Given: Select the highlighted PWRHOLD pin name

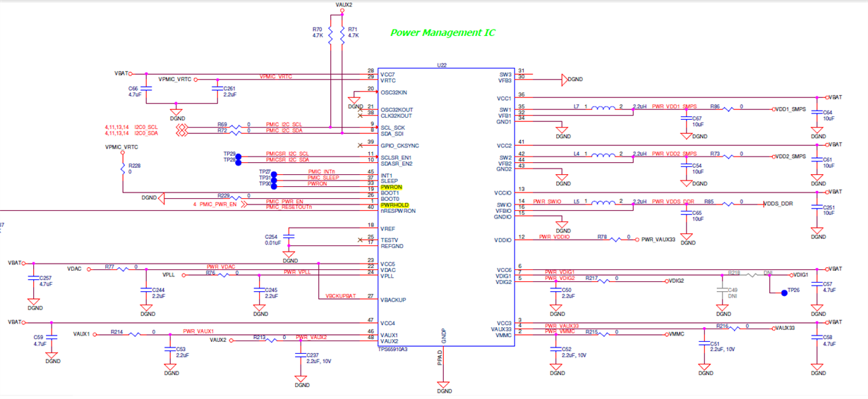Looking at the screenshot, I should (394, 205).
